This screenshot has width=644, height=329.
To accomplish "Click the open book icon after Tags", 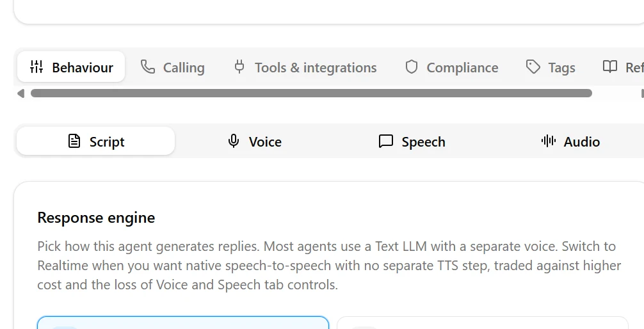I will (610, 67).
